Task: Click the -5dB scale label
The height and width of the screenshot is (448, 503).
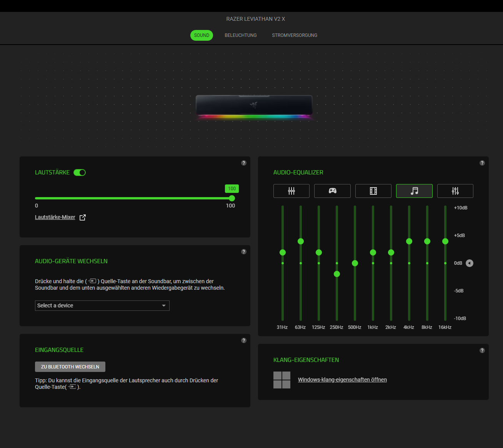Action: (459, 291)
